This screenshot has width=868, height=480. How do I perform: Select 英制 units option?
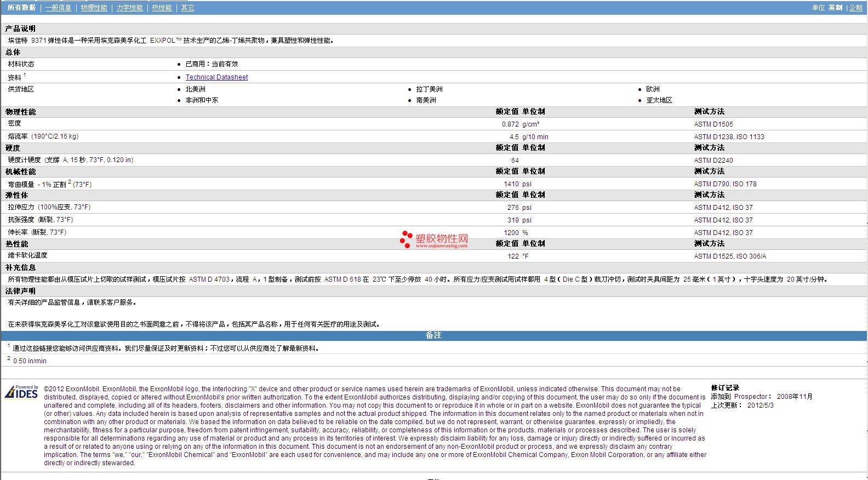click(836, 8)
